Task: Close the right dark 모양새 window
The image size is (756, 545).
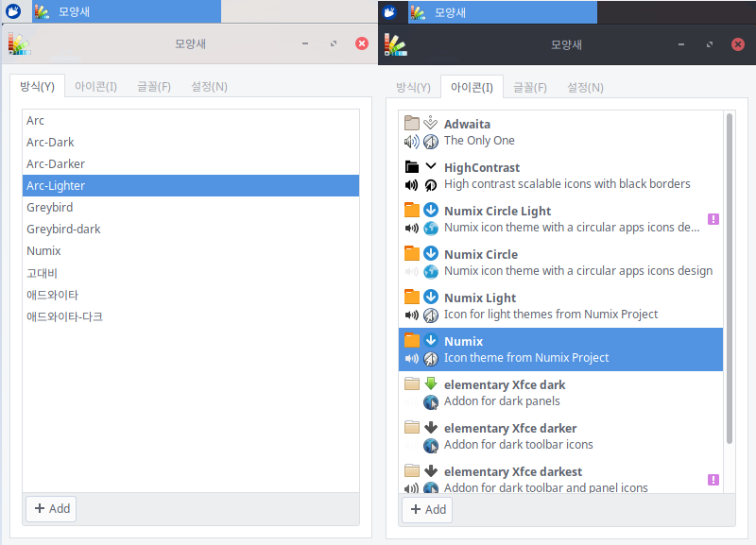Action: [x=738, y=44]
